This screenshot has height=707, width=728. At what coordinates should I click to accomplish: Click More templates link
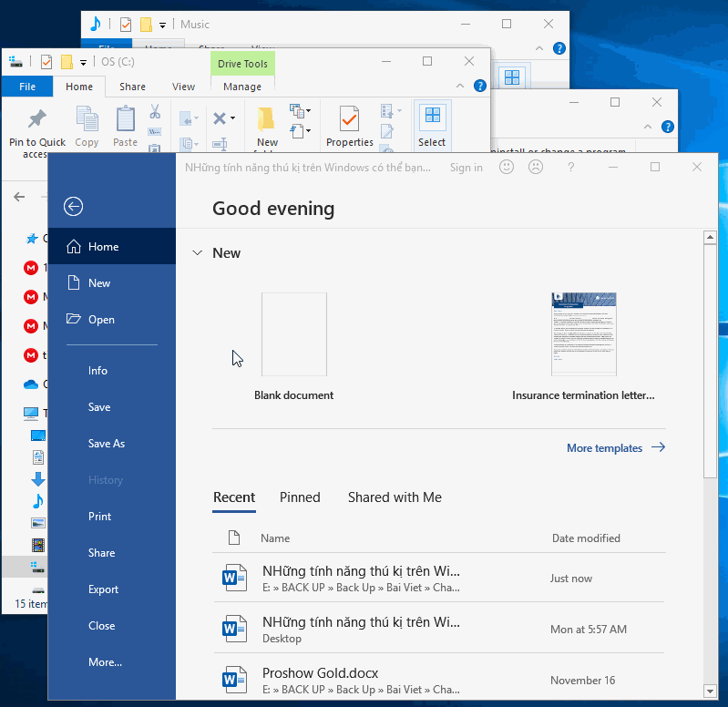pos(616,448)
